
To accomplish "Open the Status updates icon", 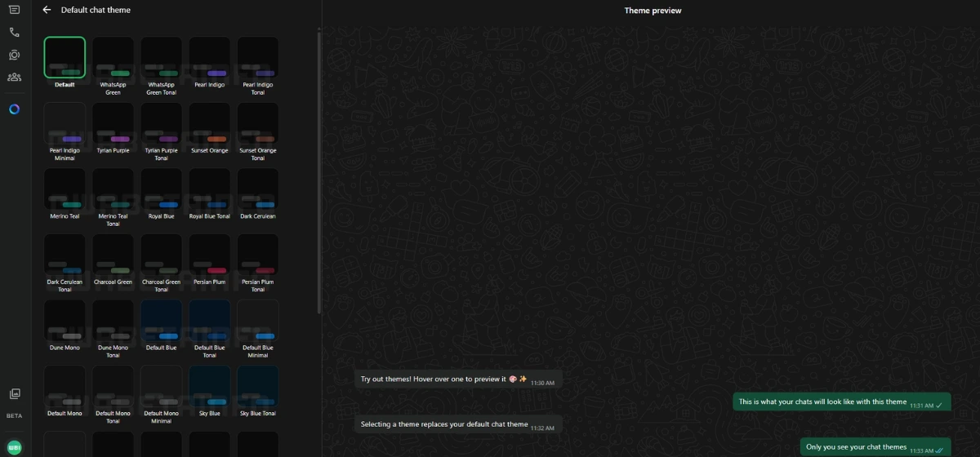I will (x=14, y=55).
